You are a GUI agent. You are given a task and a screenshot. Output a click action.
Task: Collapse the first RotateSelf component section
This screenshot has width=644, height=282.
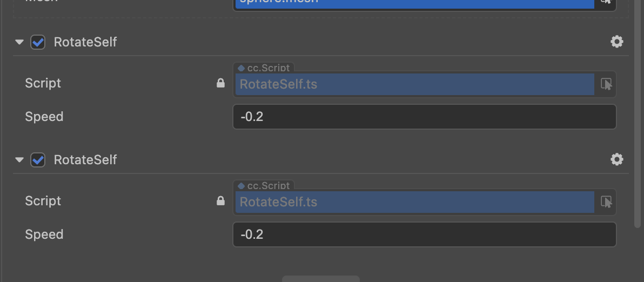[20, 42]
